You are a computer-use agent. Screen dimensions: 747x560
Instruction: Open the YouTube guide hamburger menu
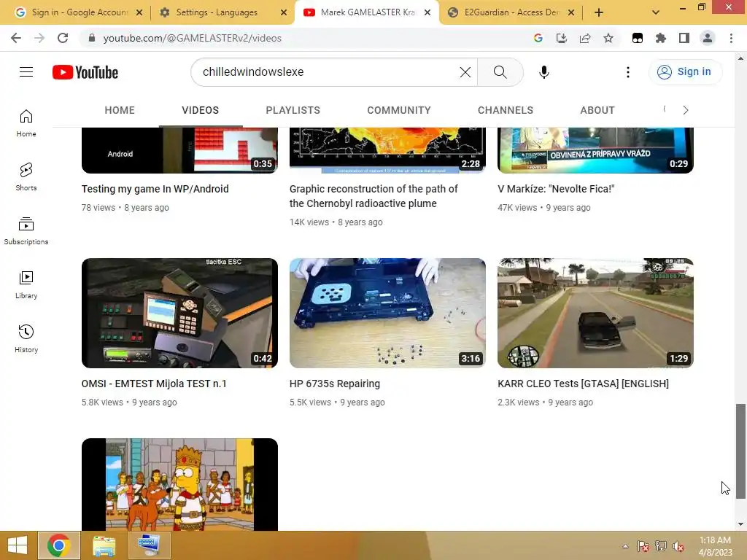tap(26, 72)
